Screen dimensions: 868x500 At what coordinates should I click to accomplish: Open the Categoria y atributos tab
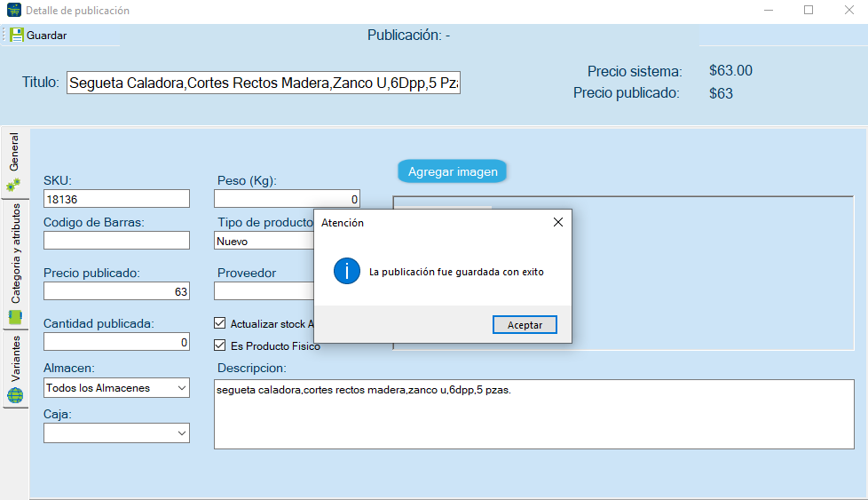pos(15,264)
